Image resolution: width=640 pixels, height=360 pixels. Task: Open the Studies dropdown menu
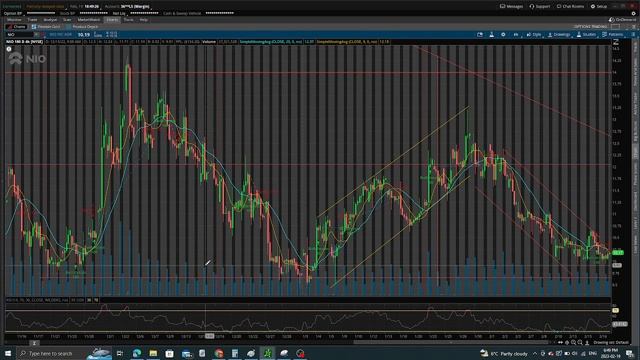pos(587,35)
